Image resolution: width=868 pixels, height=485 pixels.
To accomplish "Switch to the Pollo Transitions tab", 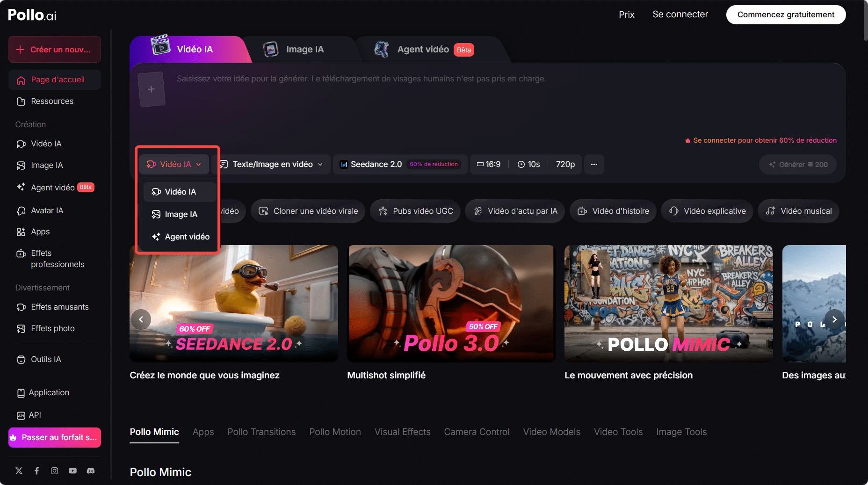I will pyautogui.click(x=262, y=432).
